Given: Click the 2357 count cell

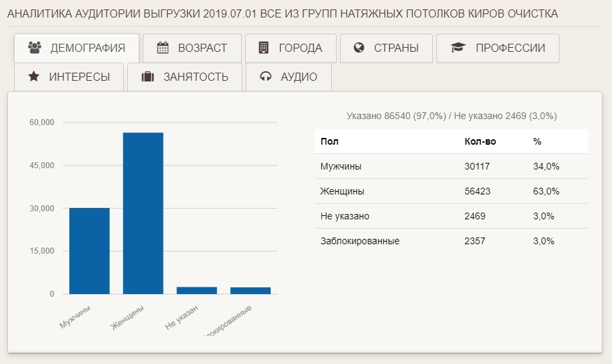Looking at the screenshot, I should tap(475, 241).
